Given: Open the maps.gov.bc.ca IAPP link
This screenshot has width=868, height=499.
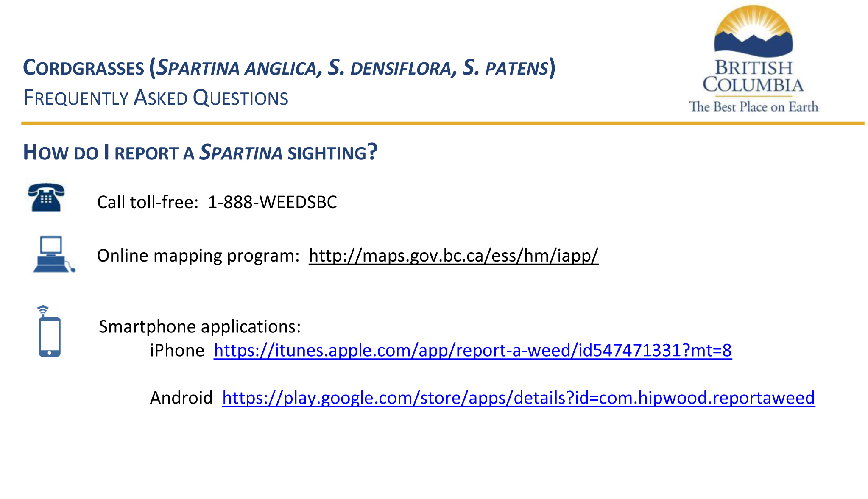Looking at the screenshot, I should pos(453,256).
